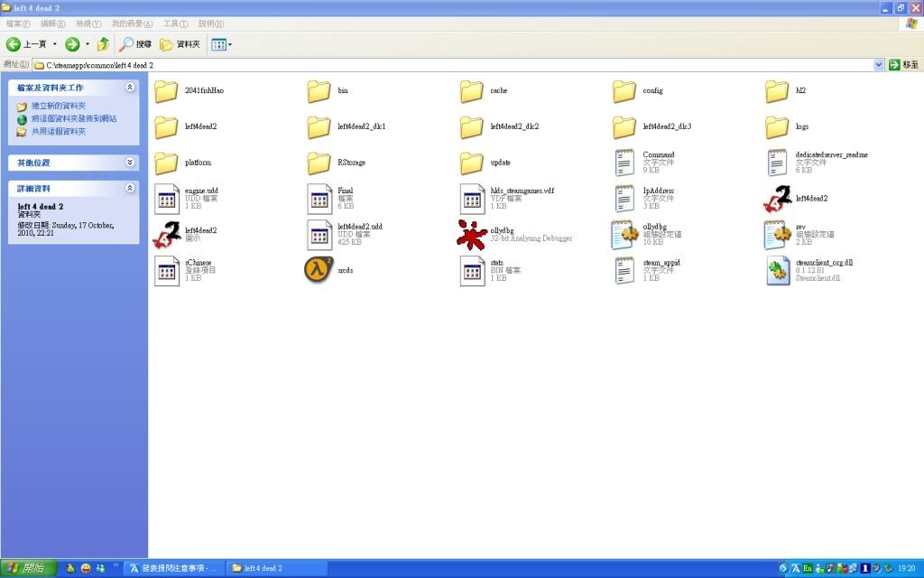Open the ollydbg debugger application icon
924x578 pixels.
coord(472,234)
